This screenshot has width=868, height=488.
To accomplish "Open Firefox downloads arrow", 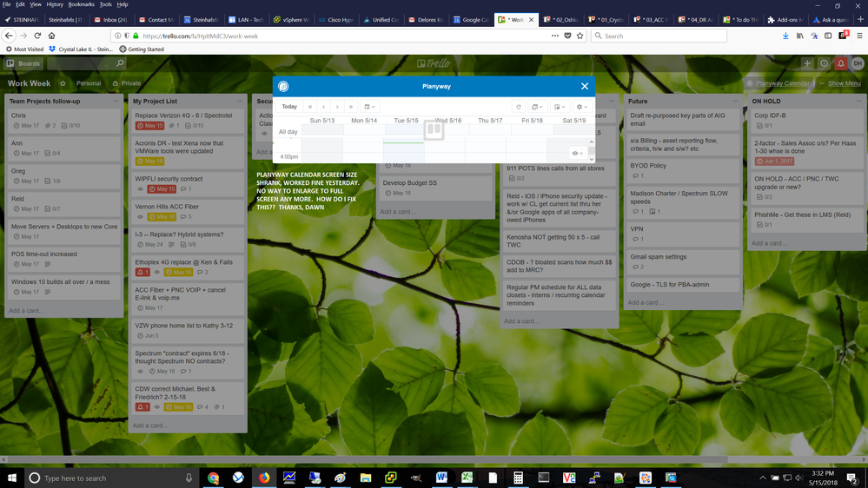I will point(785,36).
